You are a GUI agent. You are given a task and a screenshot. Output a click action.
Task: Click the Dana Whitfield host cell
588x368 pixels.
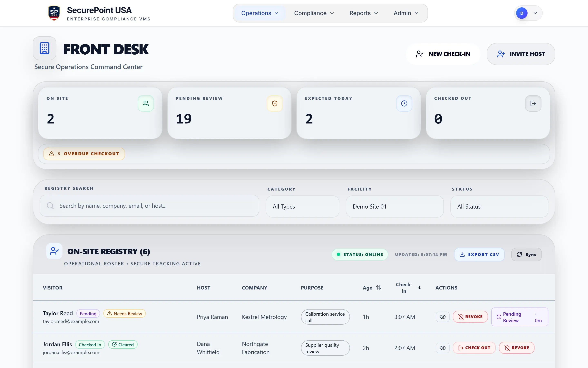[208, 348]
